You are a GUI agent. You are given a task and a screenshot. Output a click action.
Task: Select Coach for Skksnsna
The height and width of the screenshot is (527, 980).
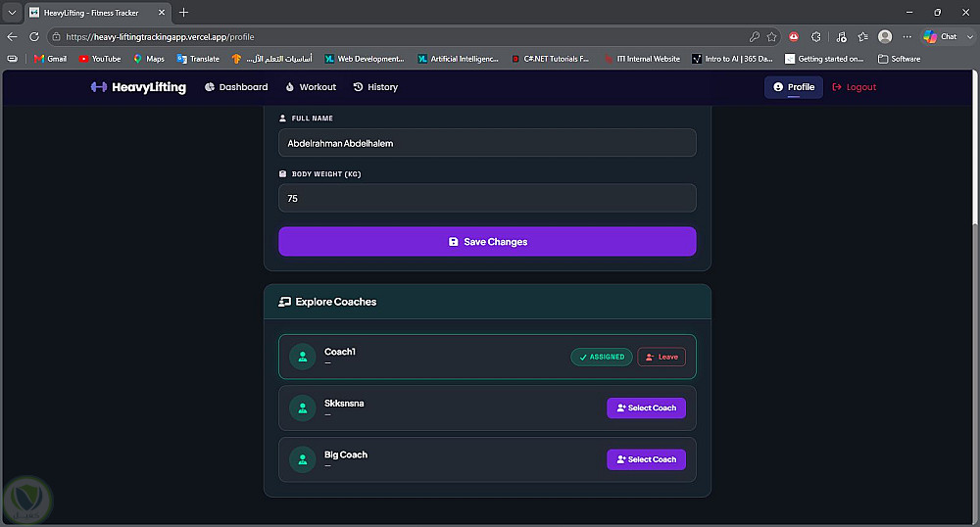(x=646, y=407)
